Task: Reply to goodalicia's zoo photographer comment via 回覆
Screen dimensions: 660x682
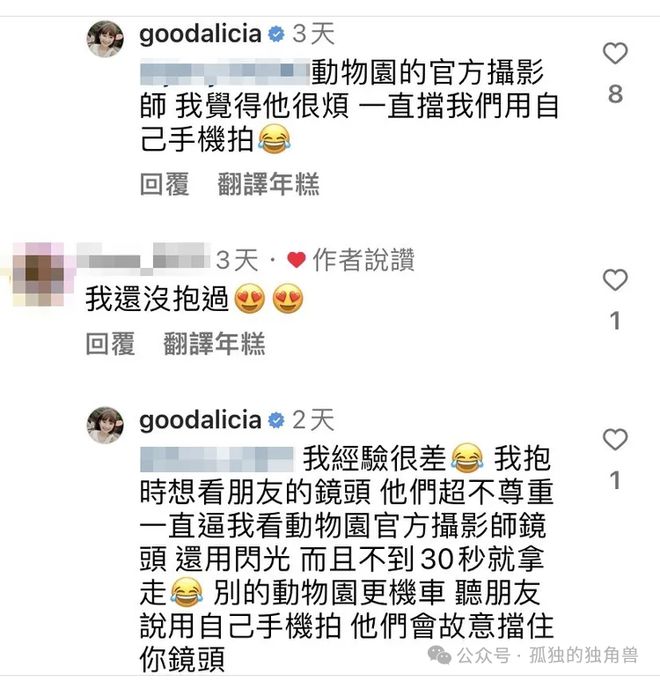Action: tap(164, 184)
